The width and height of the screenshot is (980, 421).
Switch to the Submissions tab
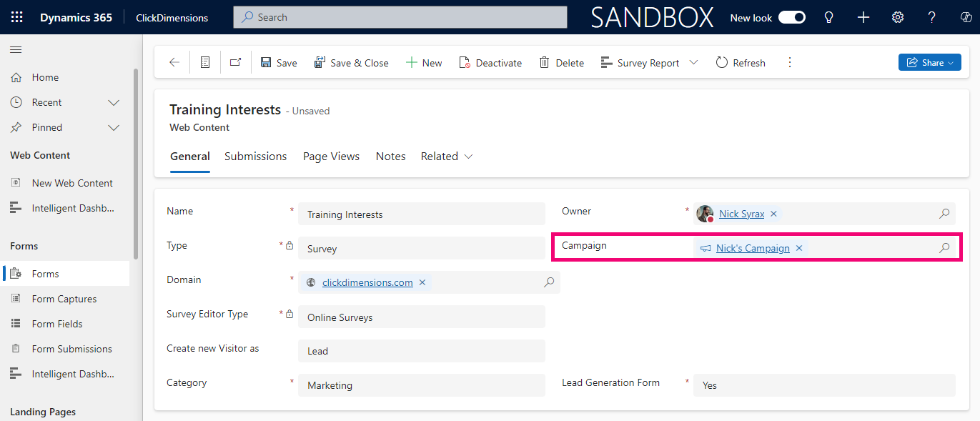pos(255,156)
